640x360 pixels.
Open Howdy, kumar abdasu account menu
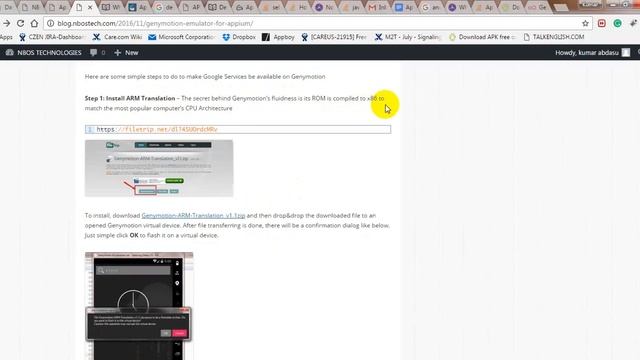(x=592, y=53)
